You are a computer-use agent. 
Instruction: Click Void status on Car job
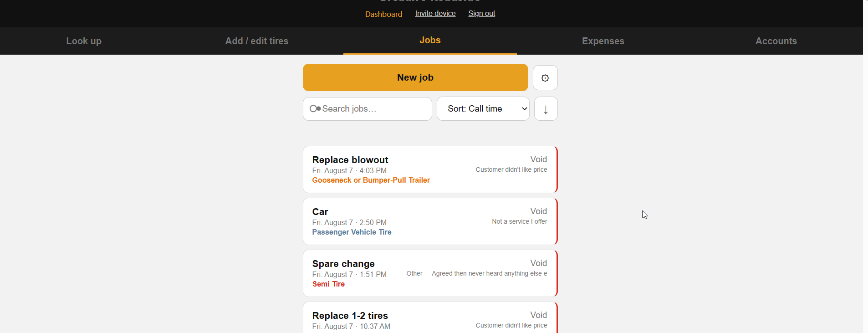tap(538, 211)
